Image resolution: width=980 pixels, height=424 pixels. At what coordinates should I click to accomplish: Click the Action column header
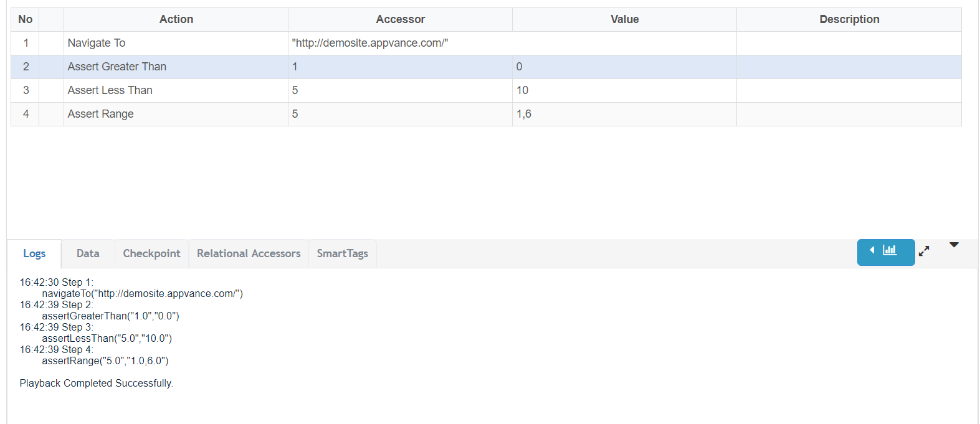(176, 19)
